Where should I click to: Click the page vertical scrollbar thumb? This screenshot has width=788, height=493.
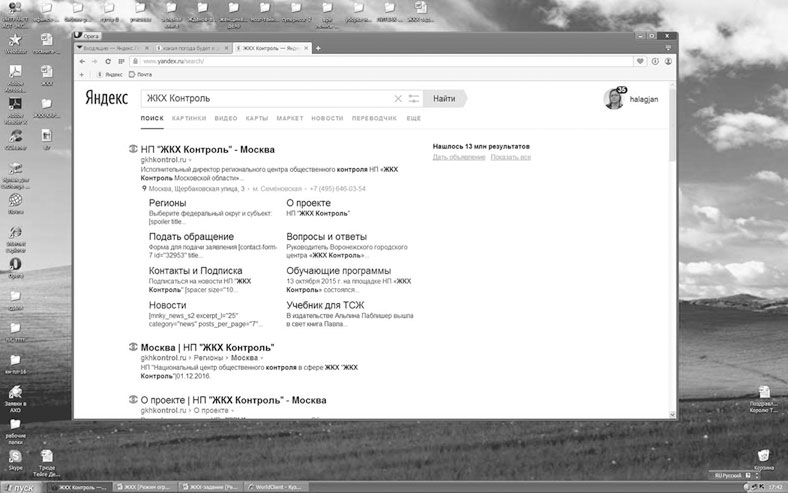[672, 126]
